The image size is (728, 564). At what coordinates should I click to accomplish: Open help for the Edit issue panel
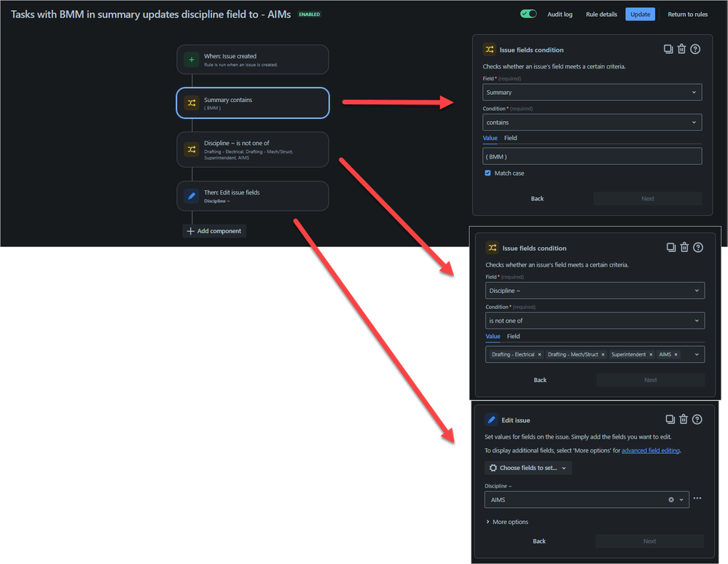coord(697,420)
